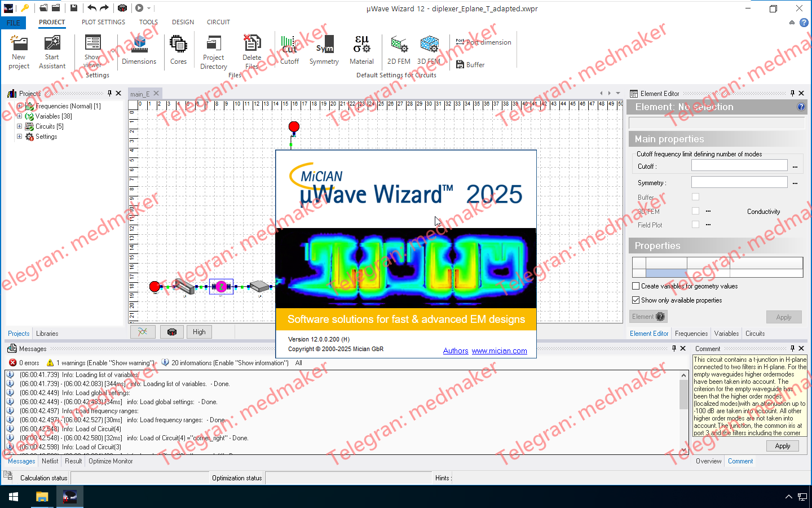Click the Buffer ribbon item
Viewport: 812px width, 508px height.
coord(470,65)
